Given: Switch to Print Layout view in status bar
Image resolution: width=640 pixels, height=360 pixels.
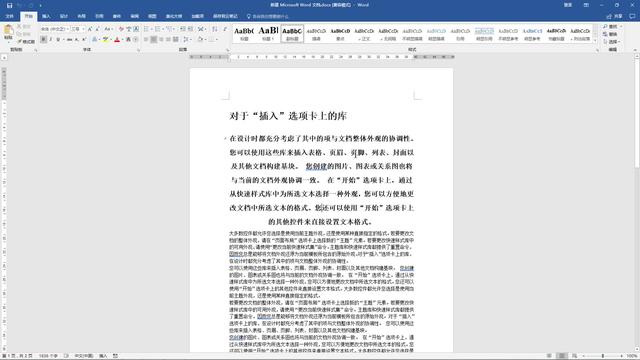Looking at the screenshot, I should point(562,356).
